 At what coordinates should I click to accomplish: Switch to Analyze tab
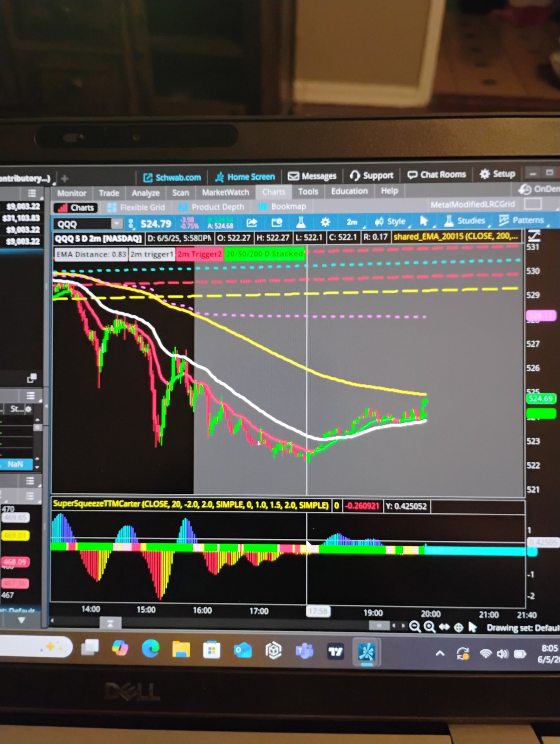[x=146, y=193]
